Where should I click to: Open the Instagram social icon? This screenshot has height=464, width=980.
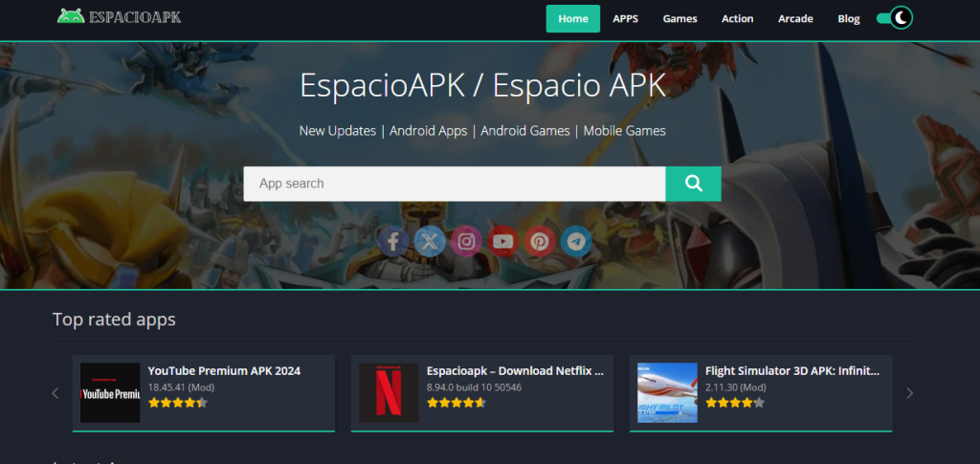point(466,242)
